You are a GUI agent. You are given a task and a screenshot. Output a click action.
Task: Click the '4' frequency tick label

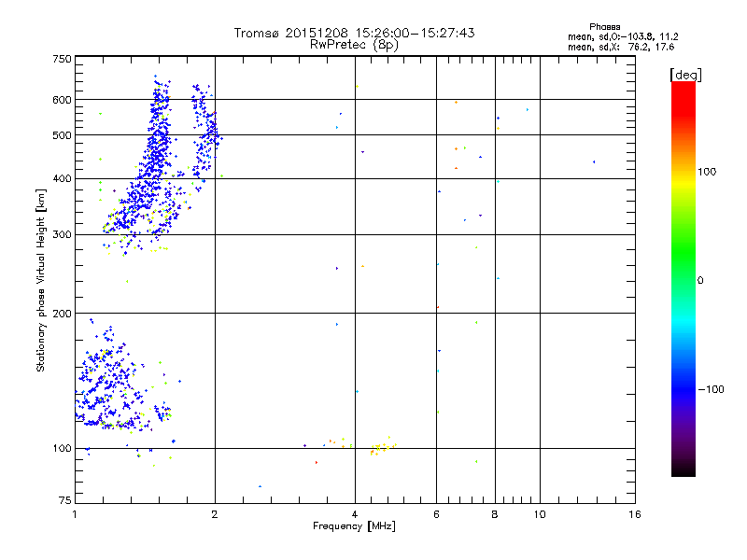(355, 514)
